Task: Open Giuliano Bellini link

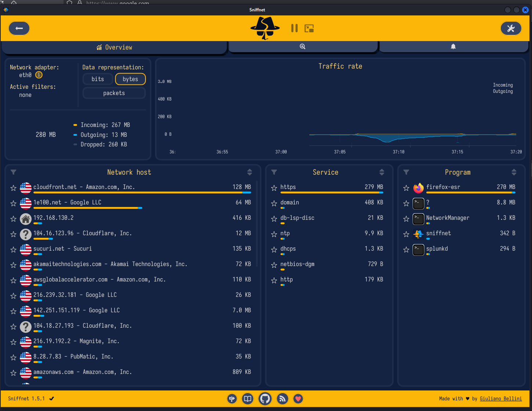Action: point(501,399)
